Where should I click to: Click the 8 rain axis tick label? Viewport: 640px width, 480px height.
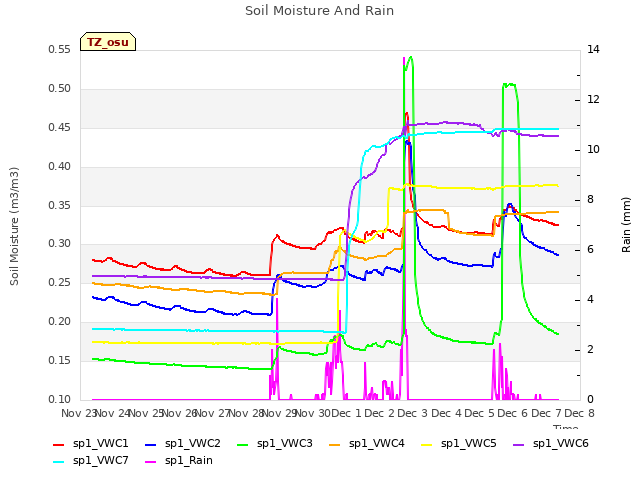[x=590, y=200]
